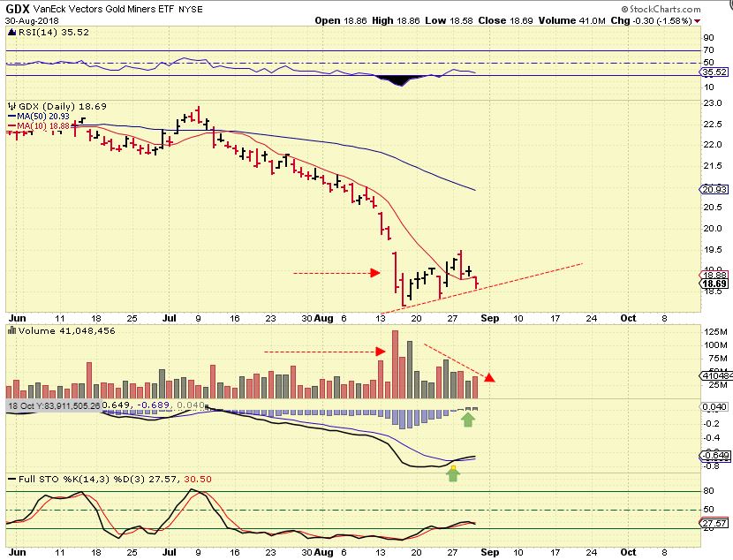Viewport: 733px width, 560px height.
Task: Click the tallest red volume bar
Action: coord(395,364)
